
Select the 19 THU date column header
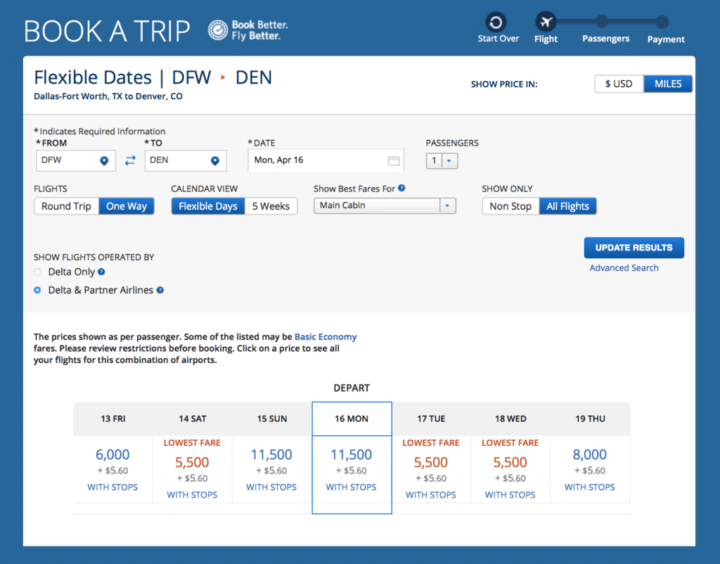coord(590,419)
